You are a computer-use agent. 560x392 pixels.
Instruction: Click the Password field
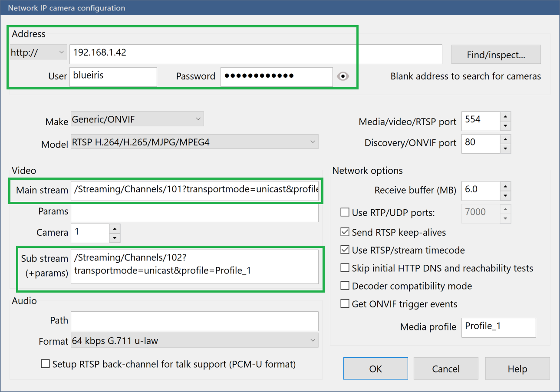pos(277,76)
